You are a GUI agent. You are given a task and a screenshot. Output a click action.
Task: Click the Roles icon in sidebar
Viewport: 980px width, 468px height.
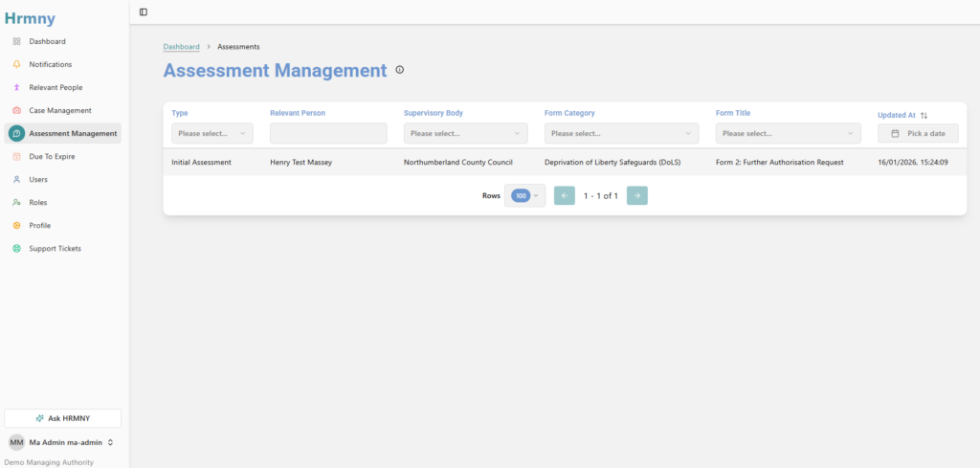coord(16,202)
